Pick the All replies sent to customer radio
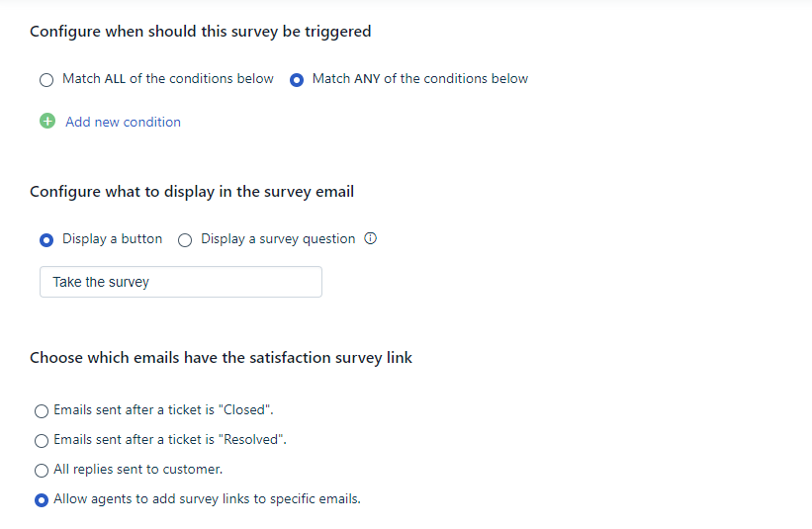Image resolution: width=812 pixels, height=529 pixels. (42, 471)
